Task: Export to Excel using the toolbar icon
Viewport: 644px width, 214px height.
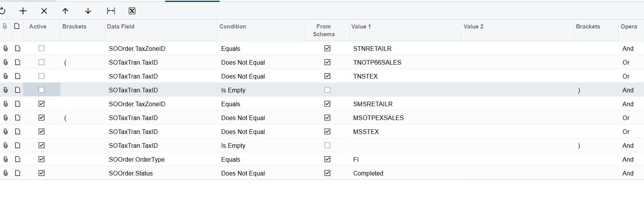Action: click(x=132, y=11)
